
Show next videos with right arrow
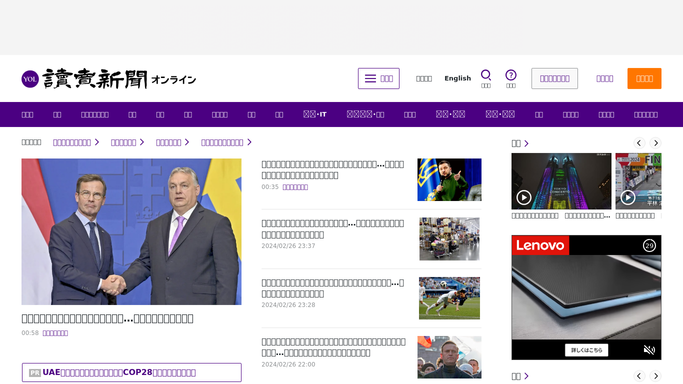tap(656, 143)
